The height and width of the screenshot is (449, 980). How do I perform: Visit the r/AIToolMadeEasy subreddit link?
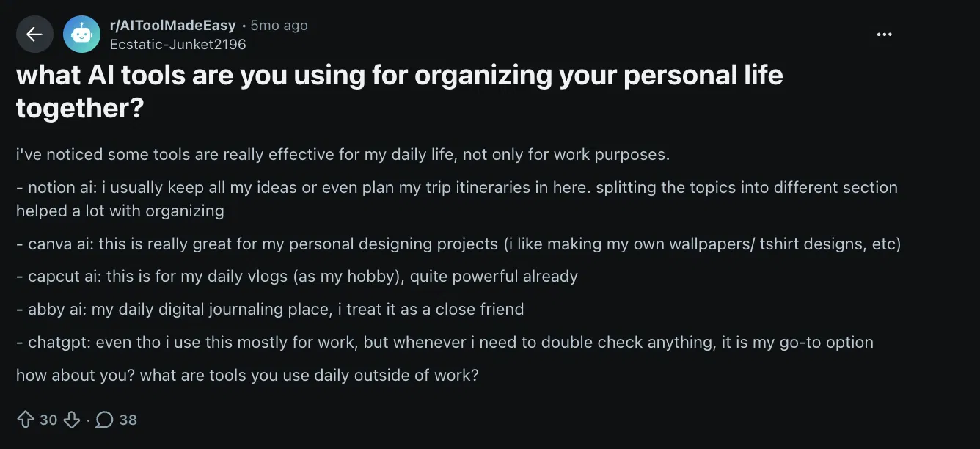click(x=172, y=25)
